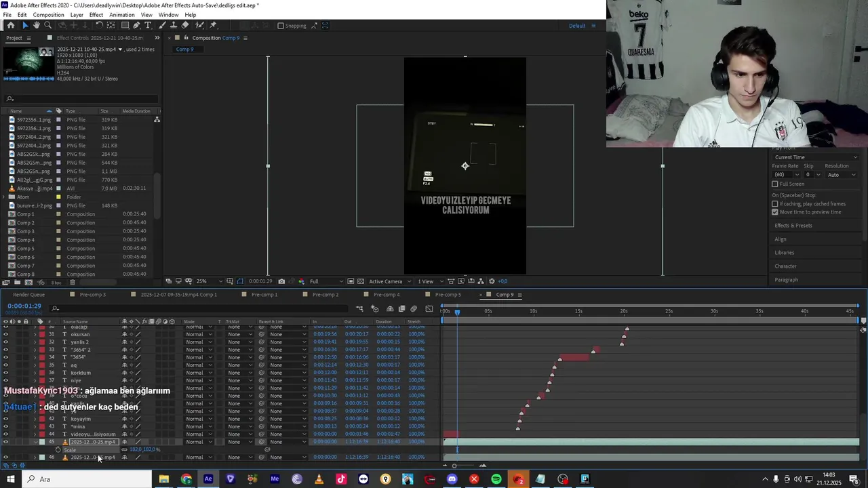
Task: Open Premiere Pro-style purple Ae taskbar icon
Action: click(x=208, y=479)
